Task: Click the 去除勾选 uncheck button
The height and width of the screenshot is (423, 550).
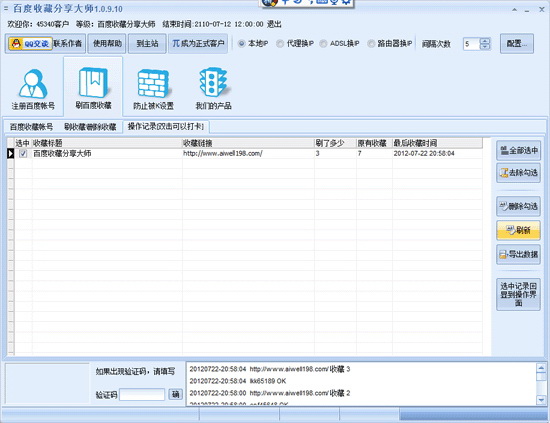Action: pyautogui.click(x=518, y=172)
